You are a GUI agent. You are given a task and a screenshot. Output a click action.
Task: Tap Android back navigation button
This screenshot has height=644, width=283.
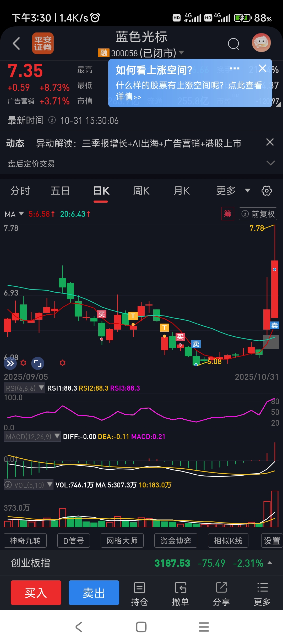(x=79, y=627)
